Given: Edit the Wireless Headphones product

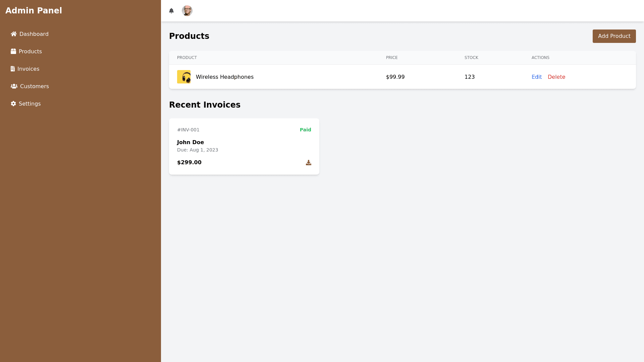Looking at the screenshot, I should coord(537,77).
